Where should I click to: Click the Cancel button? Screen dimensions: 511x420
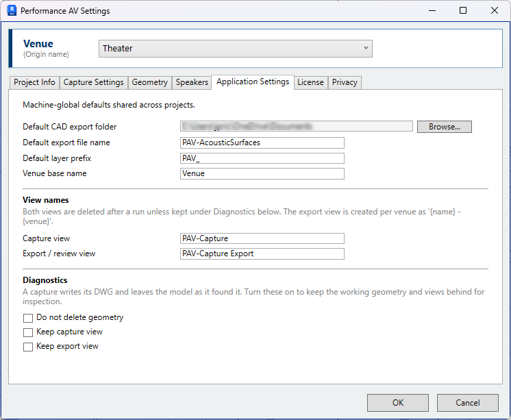(x=467, y=403)
